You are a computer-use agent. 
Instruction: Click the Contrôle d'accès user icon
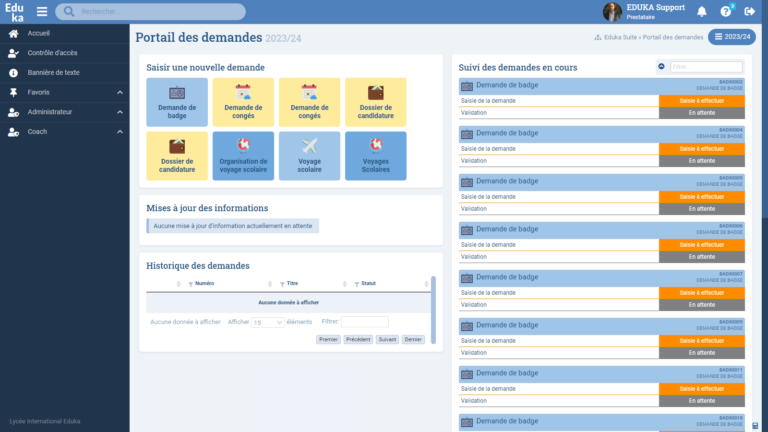point(13,53)
